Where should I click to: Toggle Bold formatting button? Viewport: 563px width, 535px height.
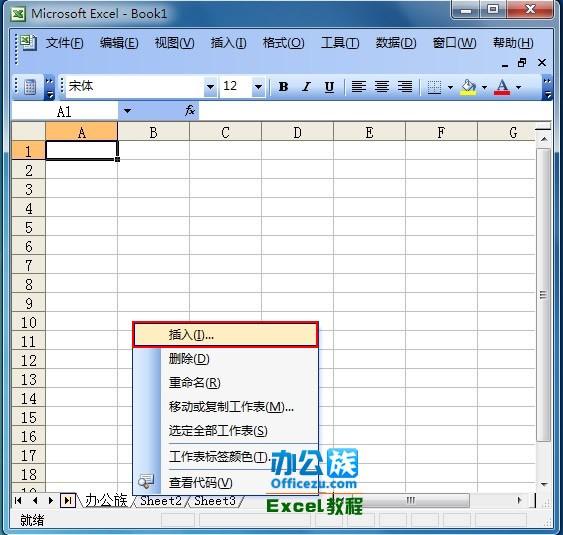click(x=283, y=87)
